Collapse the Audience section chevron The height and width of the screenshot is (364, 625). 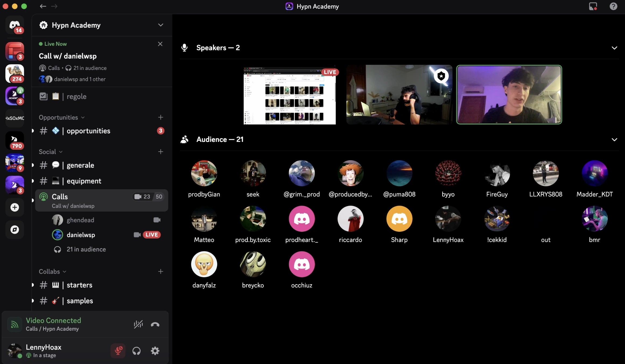click(x=614, y=140)
